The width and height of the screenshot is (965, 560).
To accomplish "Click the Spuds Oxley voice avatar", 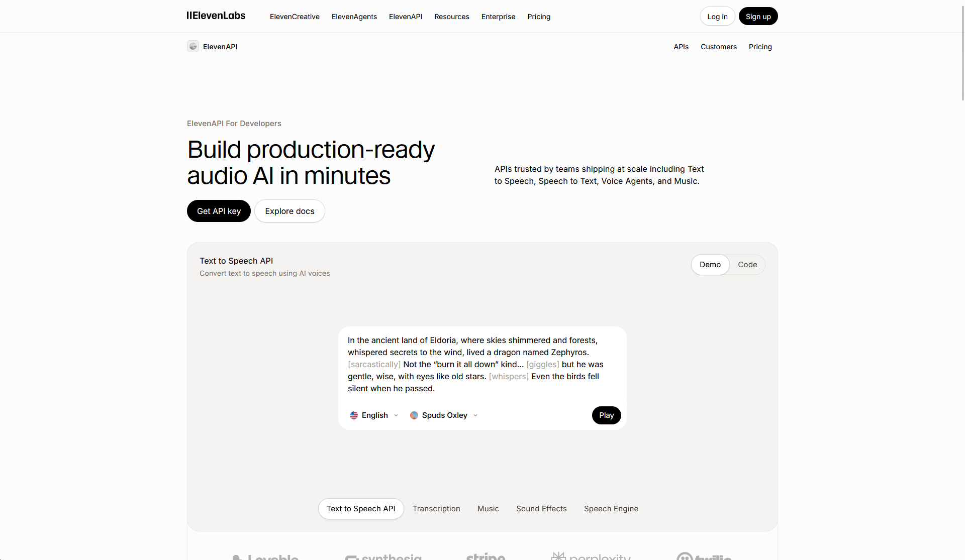I will click(x=414, y=415).
